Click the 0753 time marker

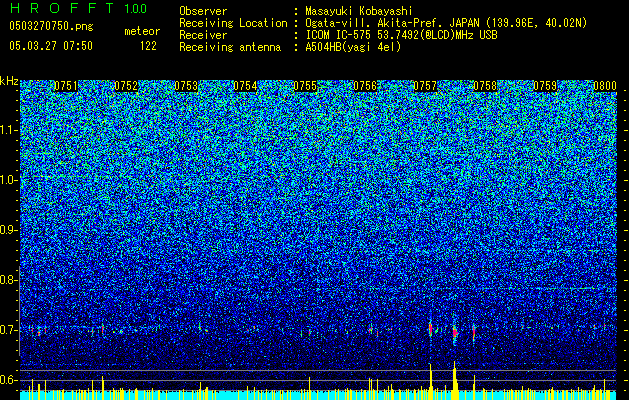pyautogui.click(x=186, y=86)
